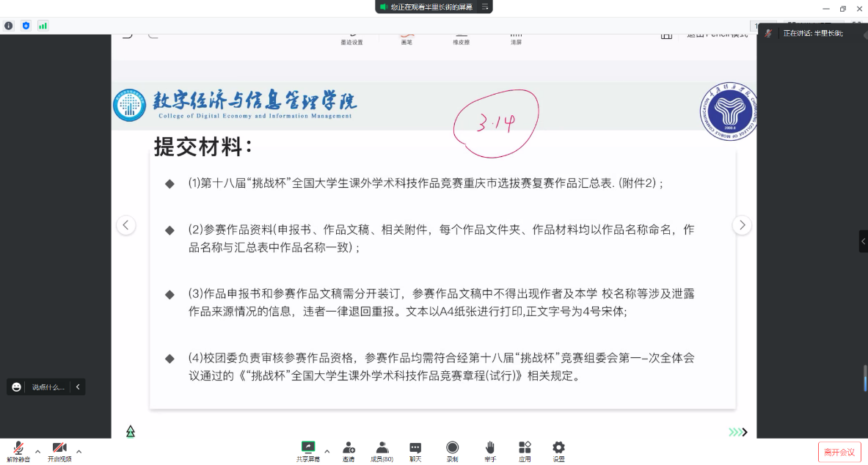The height and width of the screenshot is (465, 868).
Task: Start recording the meeting
Action: pos(453,447)
